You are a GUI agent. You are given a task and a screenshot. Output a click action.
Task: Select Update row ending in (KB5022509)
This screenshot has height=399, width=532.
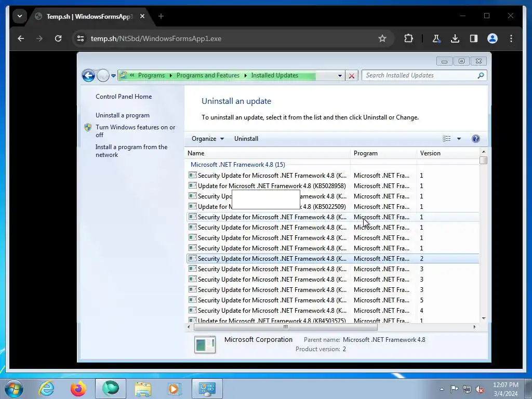tap(332, 207)
